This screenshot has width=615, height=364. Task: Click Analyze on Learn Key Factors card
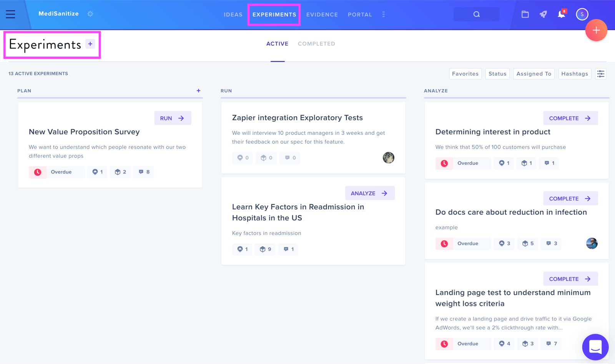370,193
